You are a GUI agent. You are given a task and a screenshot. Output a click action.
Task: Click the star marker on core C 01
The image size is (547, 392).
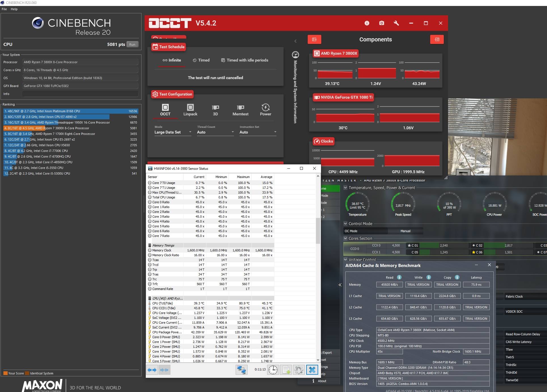click(409, 245)
